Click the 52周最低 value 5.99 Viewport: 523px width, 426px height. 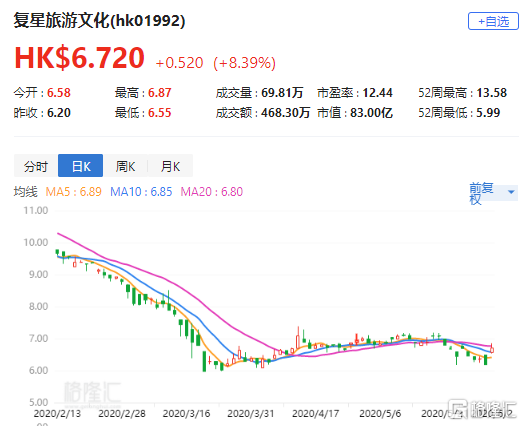click(488, 113)
